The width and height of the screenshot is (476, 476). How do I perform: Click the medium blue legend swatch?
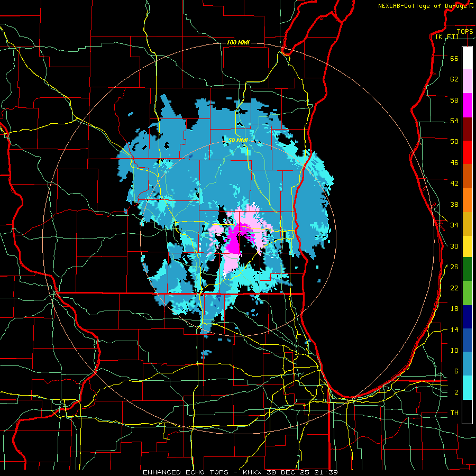[467, 340]
